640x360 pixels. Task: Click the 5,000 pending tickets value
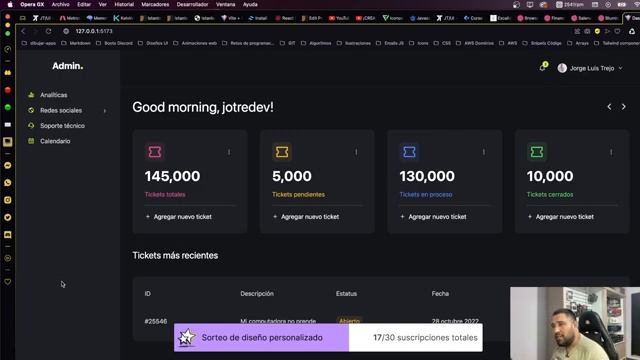[x=292, y=176]
